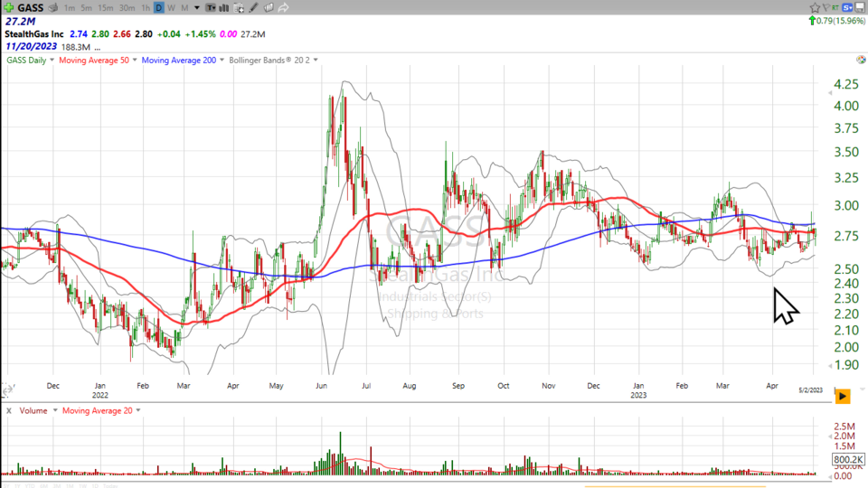Click the green plus add-symbol icon
This screenshot has height=488, width=868.
[x=9, y=8]
